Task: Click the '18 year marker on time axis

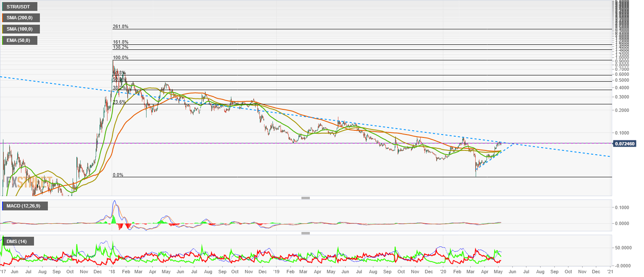Action: point(112,272)
